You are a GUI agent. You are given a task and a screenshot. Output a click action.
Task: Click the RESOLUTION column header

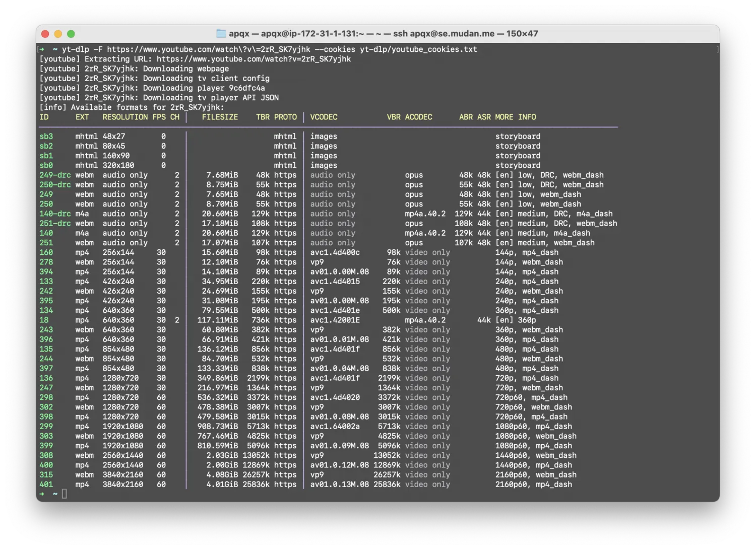(x=125, y=117)
